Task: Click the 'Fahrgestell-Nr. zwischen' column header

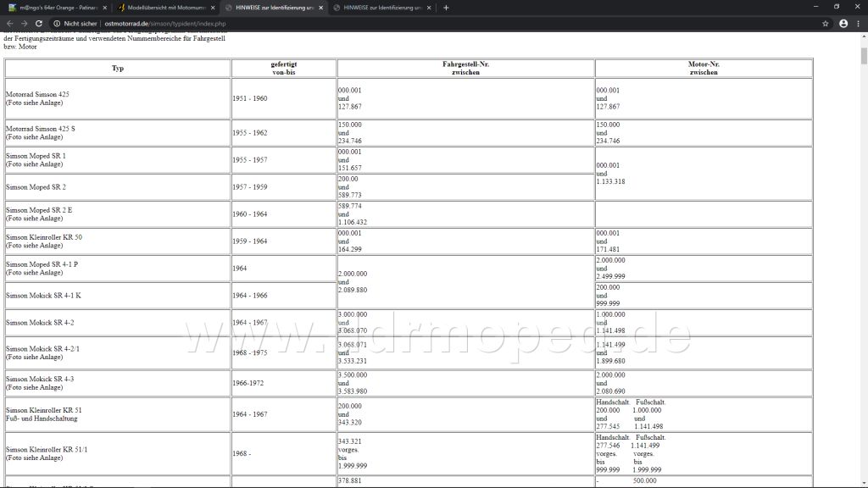Action: coord(465,68)
